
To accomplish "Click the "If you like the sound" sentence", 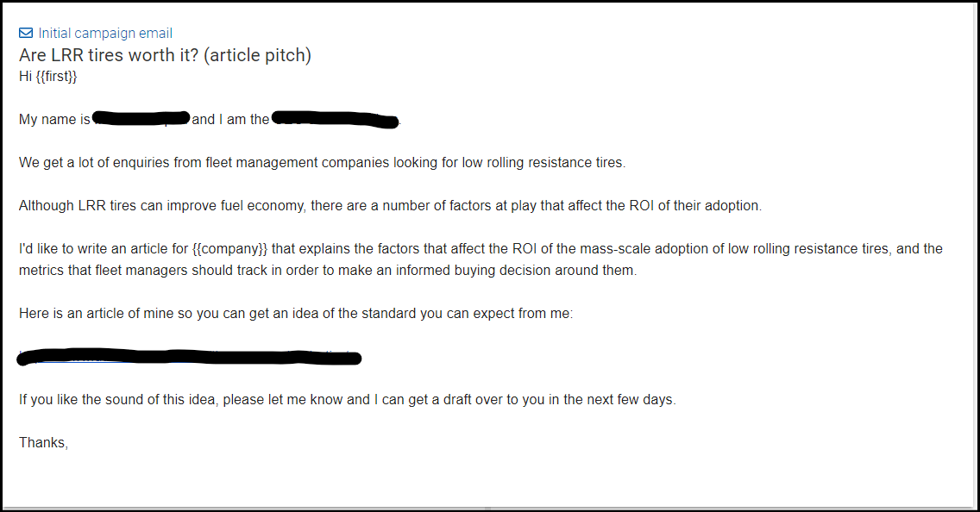I will (x=347, y=400).
